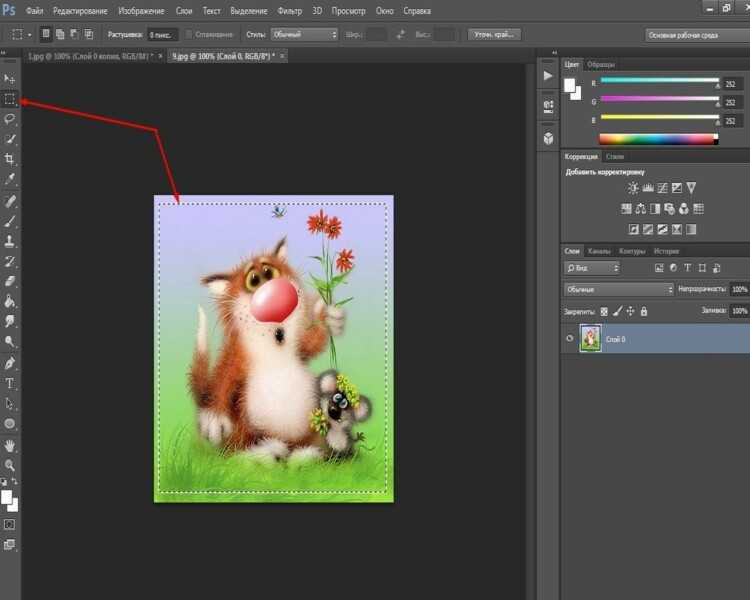The image size is (750, 600).
Task: Select the Crop tool
Action: (10, 159)
